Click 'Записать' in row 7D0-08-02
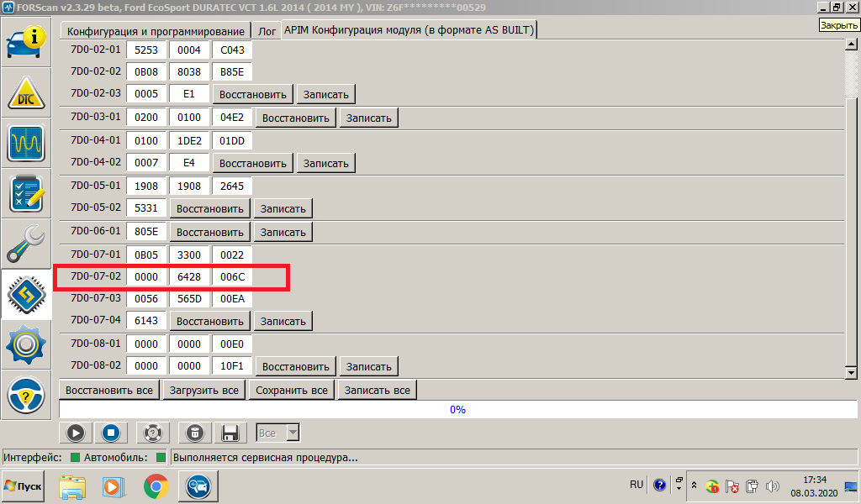This screenshot has height=504, width=861. (x=368, y=367)
